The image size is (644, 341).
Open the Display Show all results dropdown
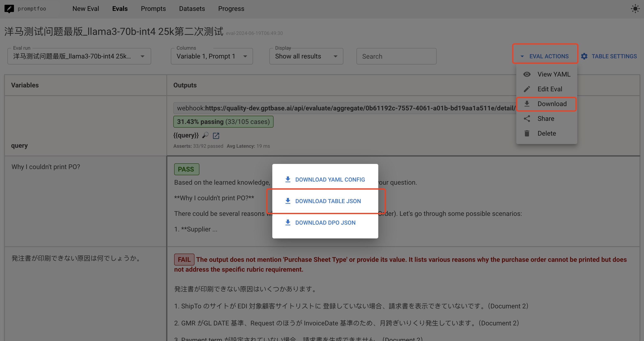coord(306,56)
